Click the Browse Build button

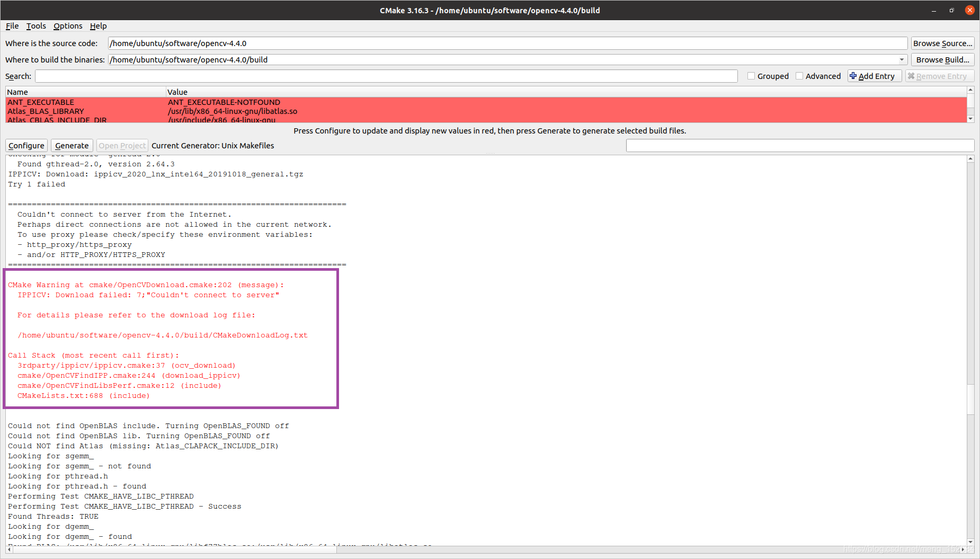942,60
